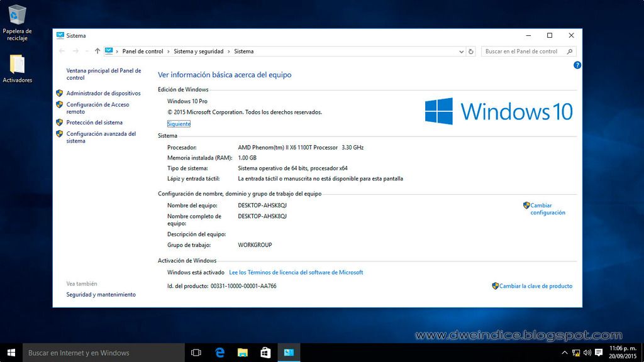Go up one level with the up arrow
This screenshot has height=362, width=644.
point(97,52)
